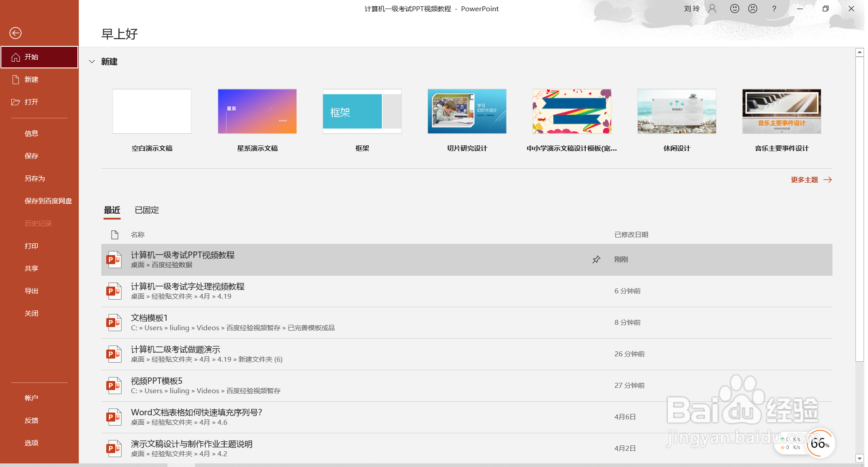Image resolution: width=868 pixels, height=467 pixels.
Task: Open the 打印 page
Action: [x=39, y=246]
